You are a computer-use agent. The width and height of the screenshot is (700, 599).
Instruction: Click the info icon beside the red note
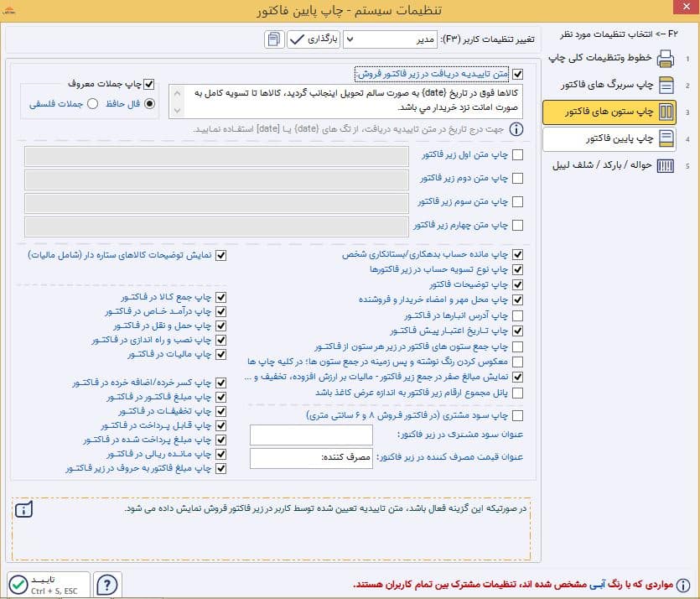tap(683, 585)
